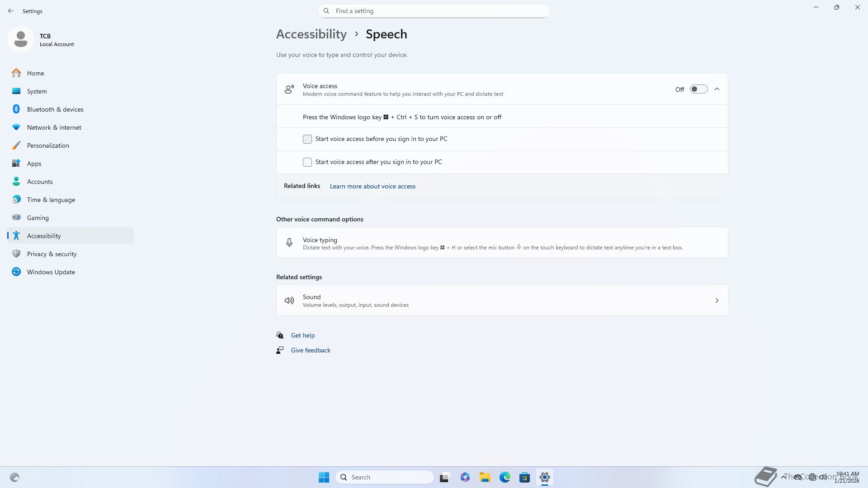
Task: Click the Voice typing microphone icon
Action: [289, 243]
